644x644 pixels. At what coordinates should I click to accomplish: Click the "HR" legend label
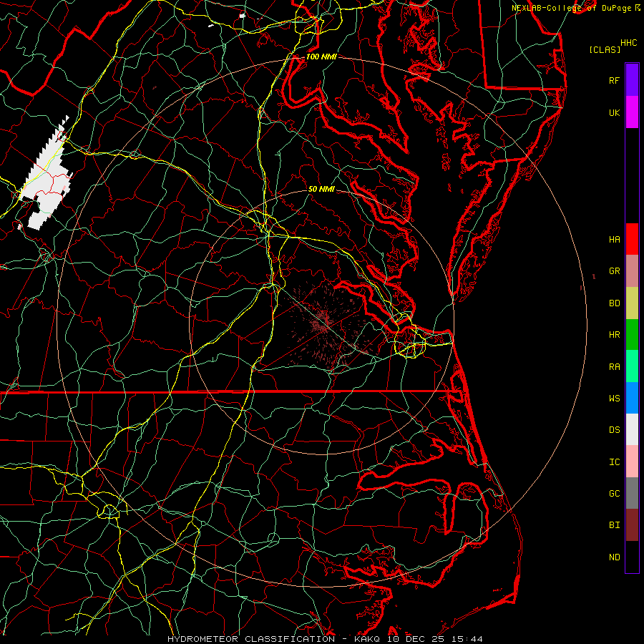point(614,335)
